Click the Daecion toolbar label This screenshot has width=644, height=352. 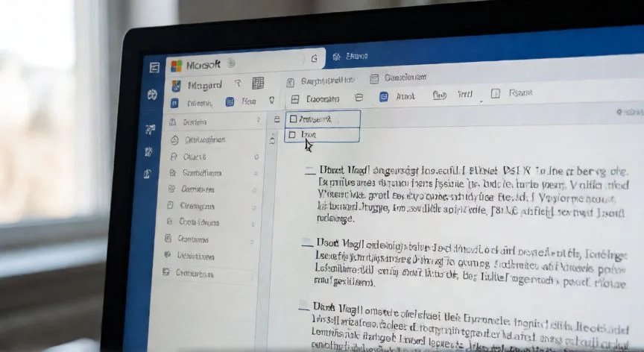[x=405, y=78]
